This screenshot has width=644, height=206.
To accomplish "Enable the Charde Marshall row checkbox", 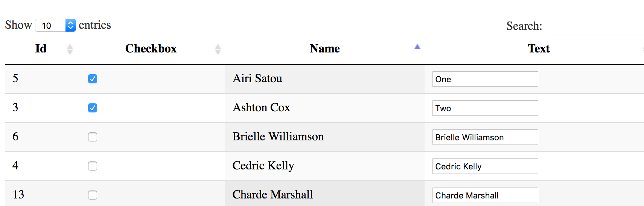I will 93,195.
